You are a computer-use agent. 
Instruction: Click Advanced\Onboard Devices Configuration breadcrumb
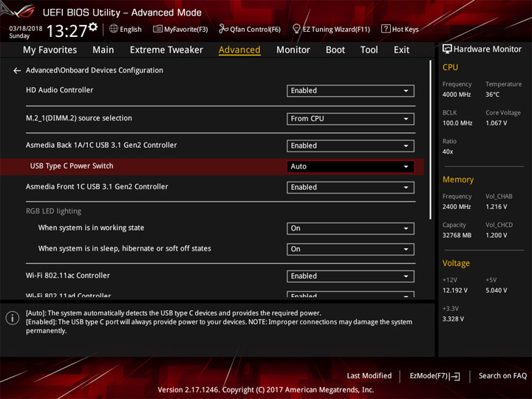[95, 70]
